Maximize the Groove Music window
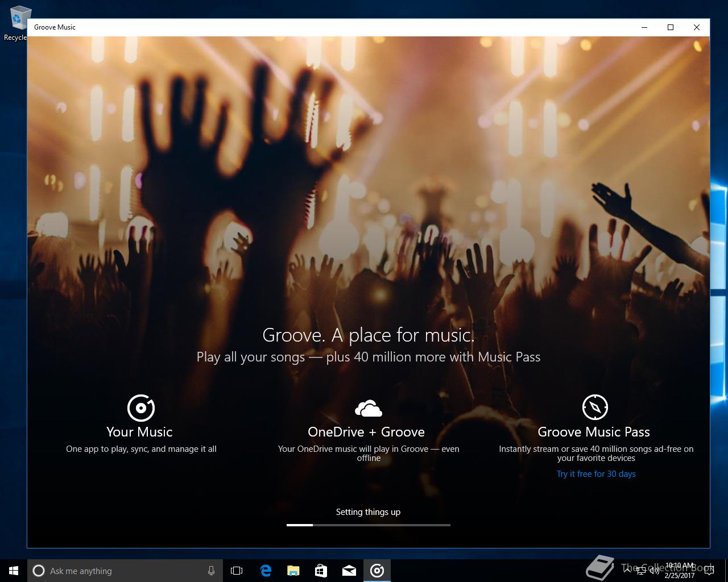The height and width of the screenshot is (582, 728). point(671,27)
